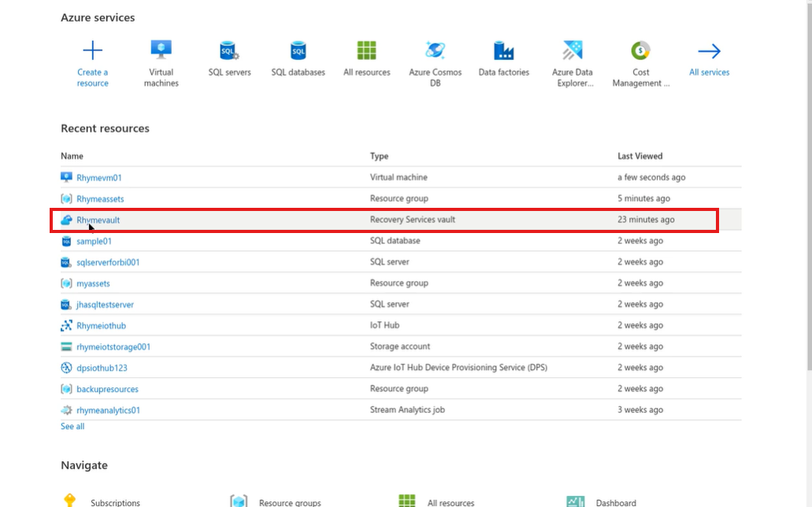This screenshot has height=507, width=812.
Task: Click the dpsiothub123 provisioning service icon
Action: (66, 368)
